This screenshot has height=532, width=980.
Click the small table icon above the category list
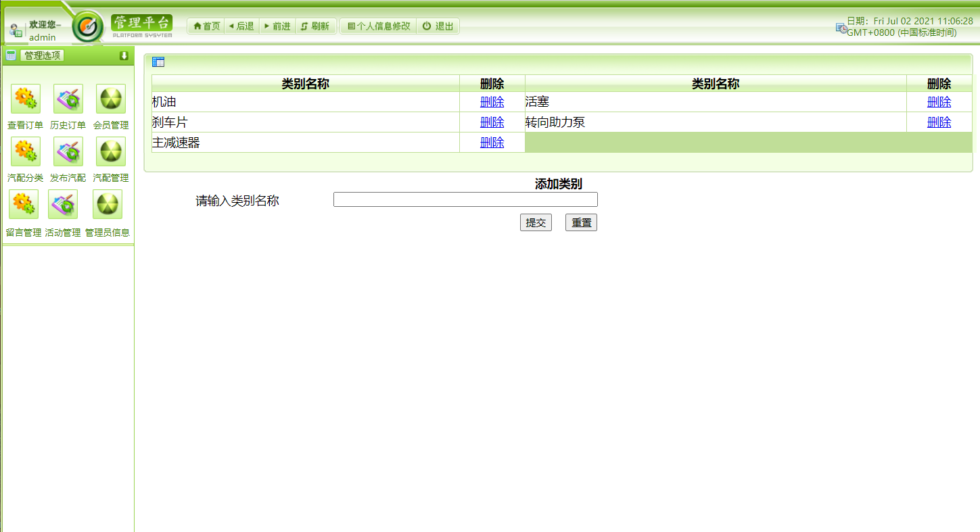coord(158,62)
